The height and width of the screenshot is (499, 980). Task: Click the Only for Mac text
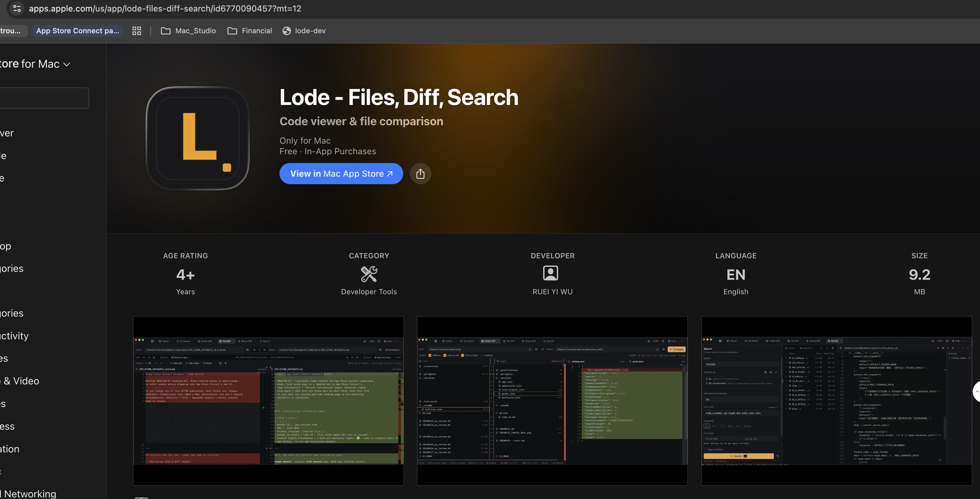[305, 141]
